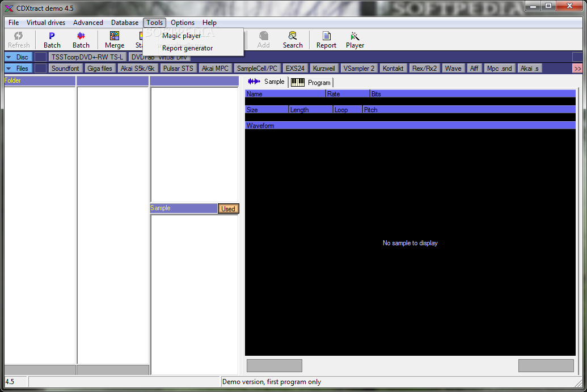
Task: Choose the Pulsar STS format
Action: click(x=178, y=69)
